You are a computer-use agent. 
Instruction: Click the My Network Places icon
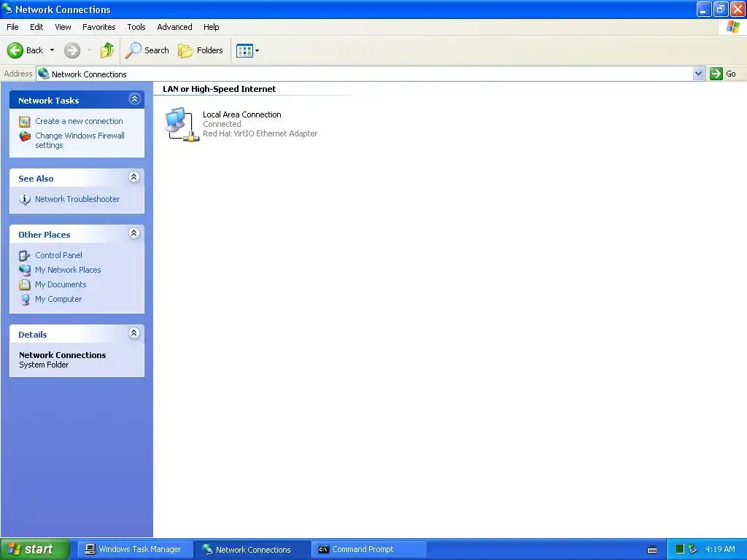(x=25, y=271)
